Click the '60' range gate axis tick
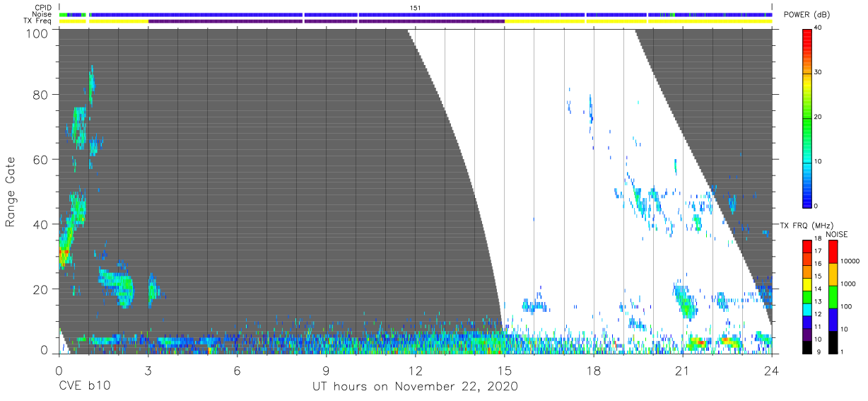Image resolution: width=868 pixels, height=401 pixels. pyautogui.click(x=41, y=160)
